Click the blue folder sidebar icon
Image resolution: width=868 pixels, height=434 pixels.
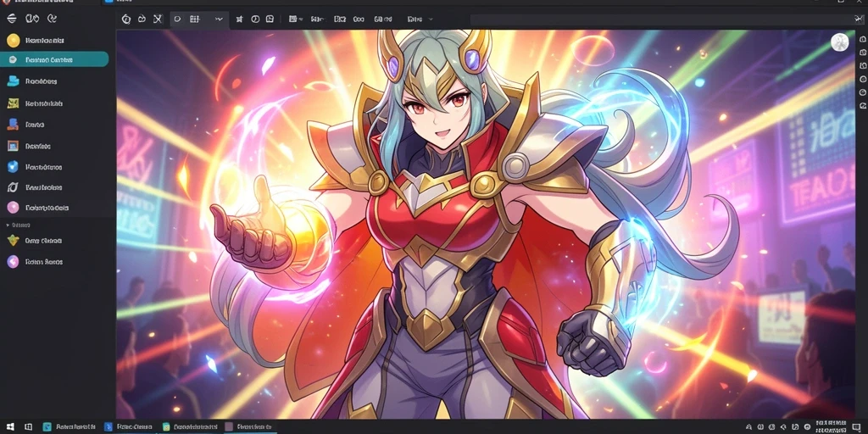click(x=13, y=81)
